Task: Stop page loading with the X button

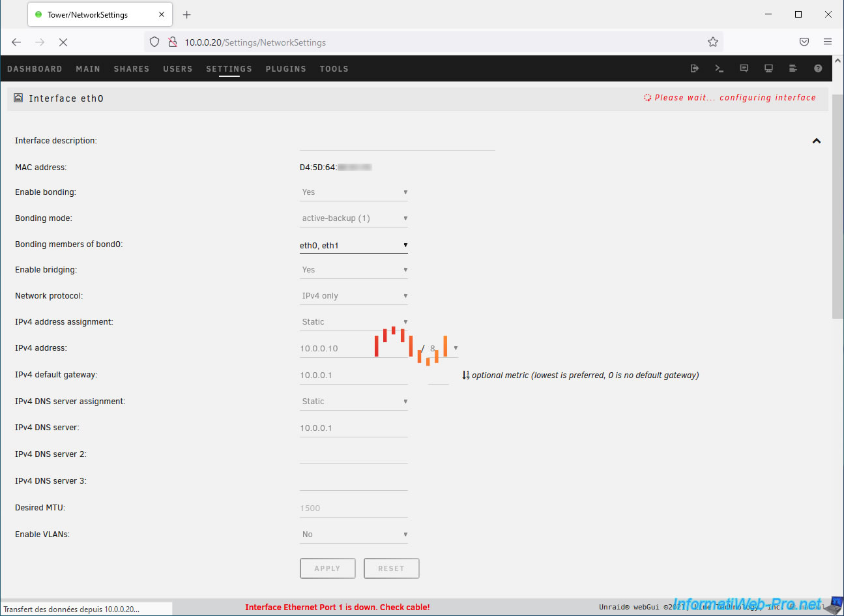Action: pyautogui.click(x=63, y=42)
